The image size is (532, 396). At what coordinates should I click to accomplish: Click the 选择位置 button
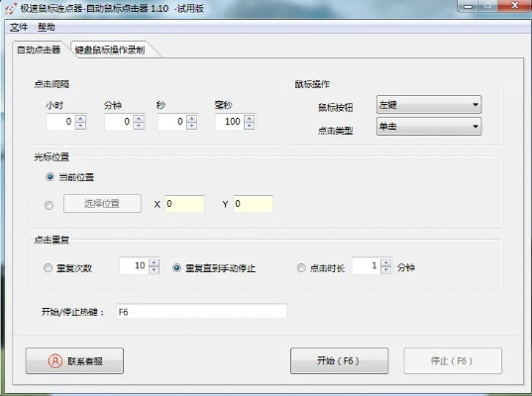click(102, 203)
